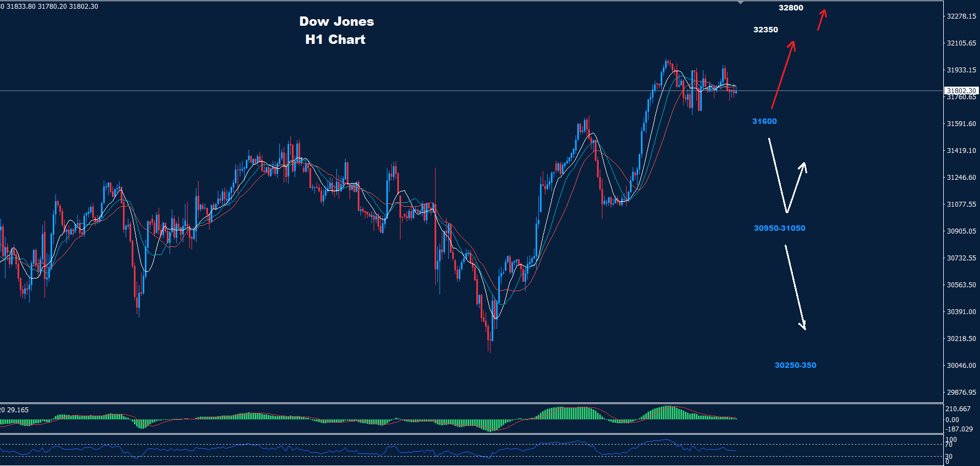
Task: Select the "Dow Jones H1 Chart" title text
Action: point(336,30)
